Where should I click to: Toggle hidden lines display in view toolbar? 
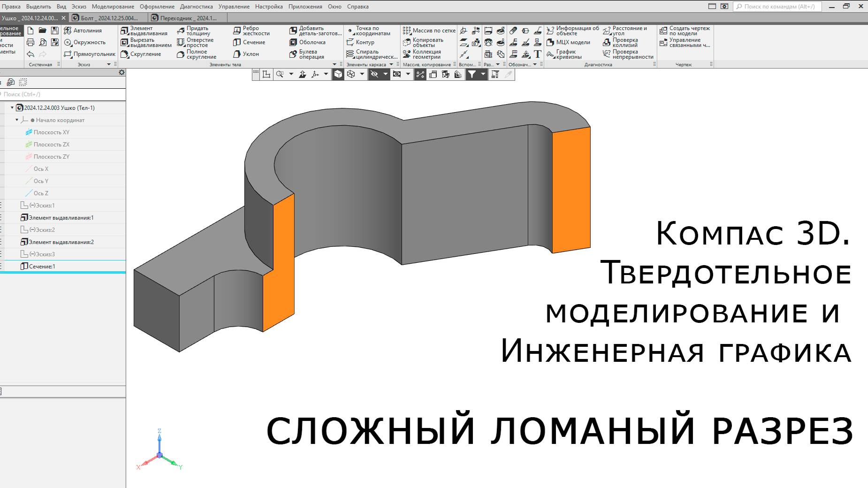click(374, 74)
